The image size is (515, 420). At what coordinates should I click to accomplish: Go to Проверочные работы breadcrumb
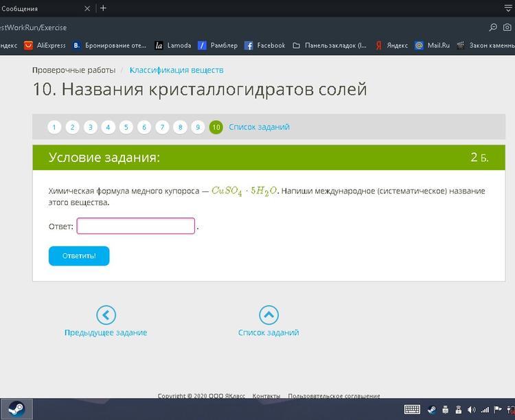click(x=74, y=70)
